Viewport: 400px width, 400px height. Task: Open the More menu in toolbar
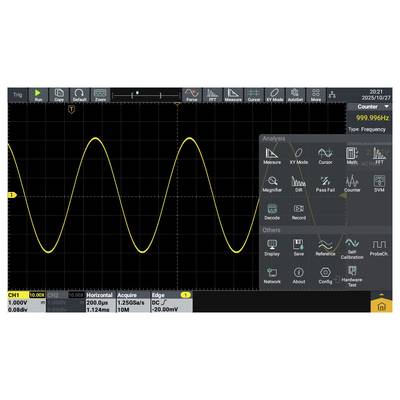pos(316,95)
